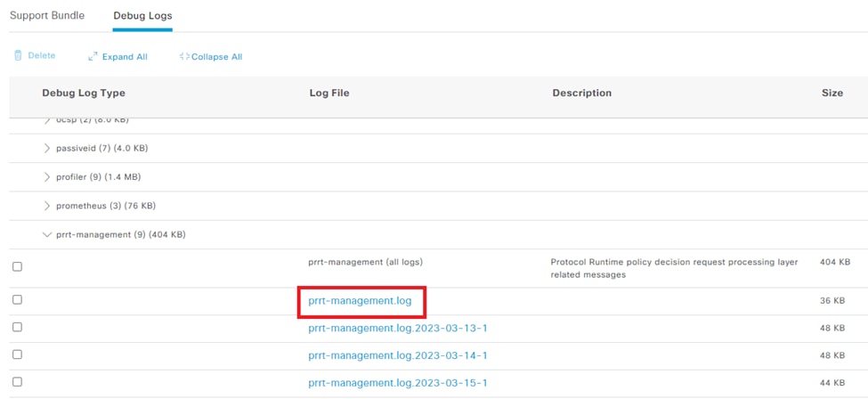Click the Collapse All label
The width and height of the screenshot is (868, 399).
[216, 56]
